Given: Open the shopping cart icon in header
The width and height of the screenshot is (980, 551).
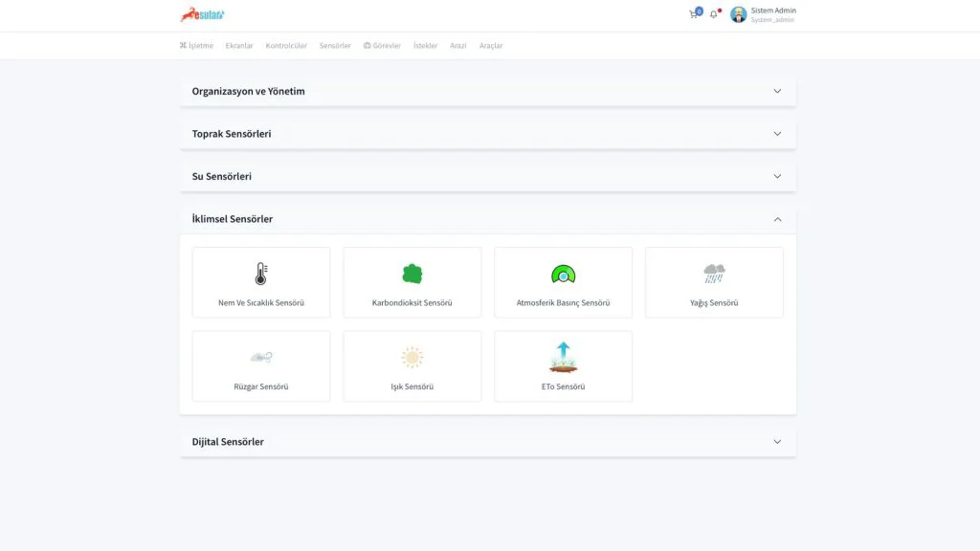Looking at the screenshot, I should [694, 14].
